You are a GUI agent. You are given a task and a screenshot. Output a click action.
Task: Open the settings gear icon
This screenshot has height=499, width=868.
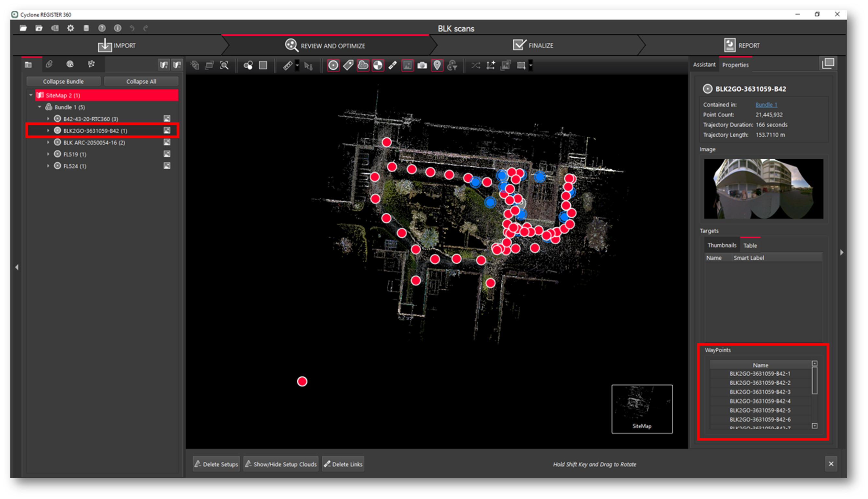coord(71,28)
